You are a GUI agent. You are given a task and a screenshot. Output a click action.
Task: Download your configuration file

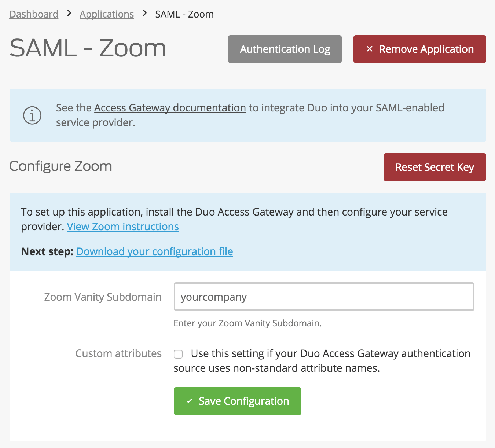[154, 251]
